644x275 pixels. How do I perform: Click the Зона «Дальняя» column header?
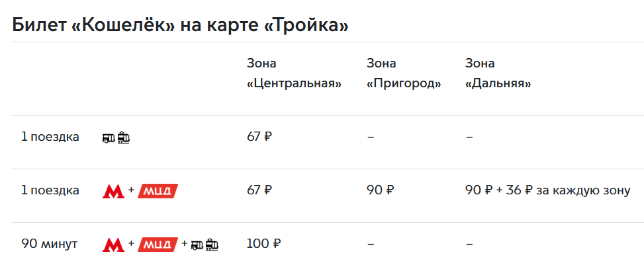pos(498,74)
